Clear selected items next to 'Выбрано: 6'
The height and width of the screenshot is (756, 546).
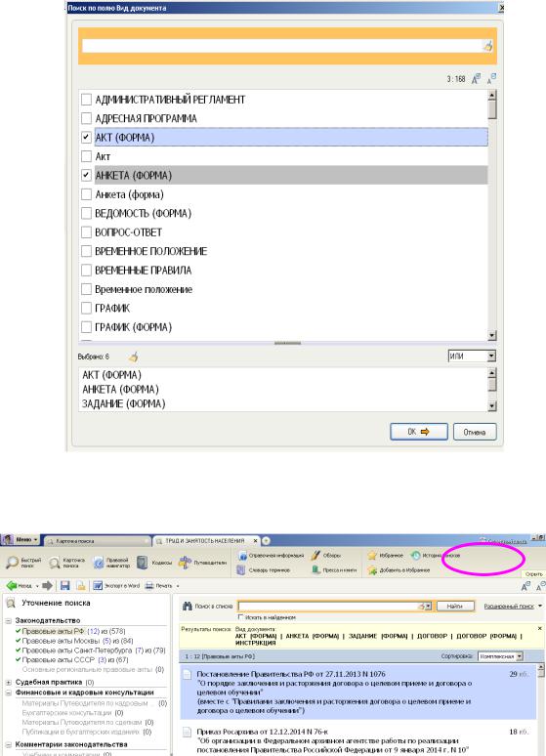tap(133, 357)
